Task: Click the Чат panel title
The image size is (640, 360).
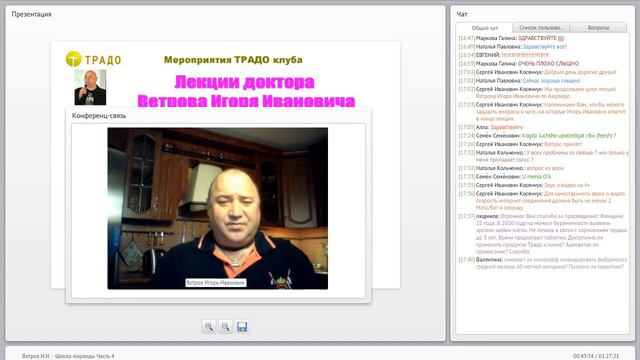Action: 462,14
